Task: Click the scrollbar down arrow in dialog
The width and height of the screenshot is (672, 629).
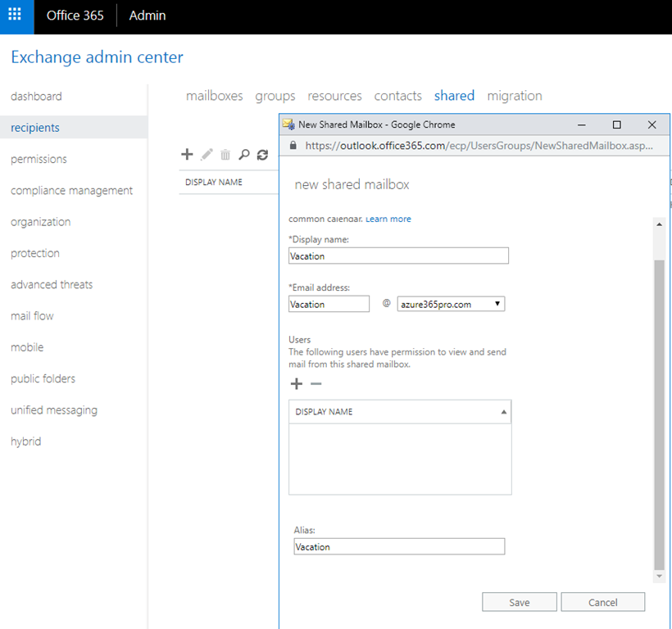Action: [659, 577]
